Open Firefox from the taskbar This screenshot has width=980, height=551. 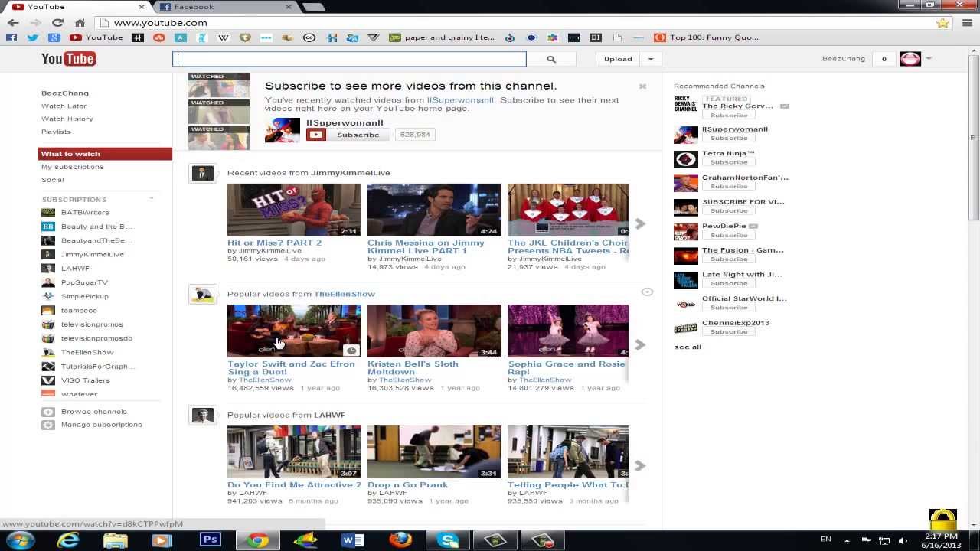(400, 540)
